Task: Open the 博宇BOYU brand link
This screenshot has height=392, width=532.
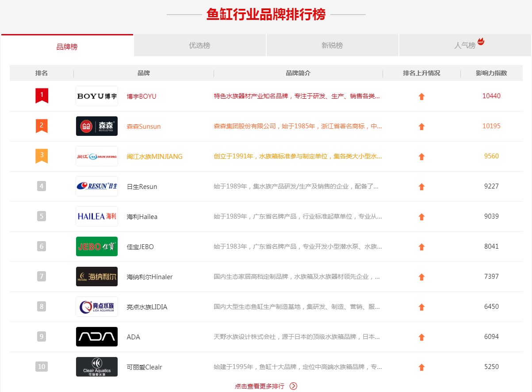Action: tap(141, 96)
